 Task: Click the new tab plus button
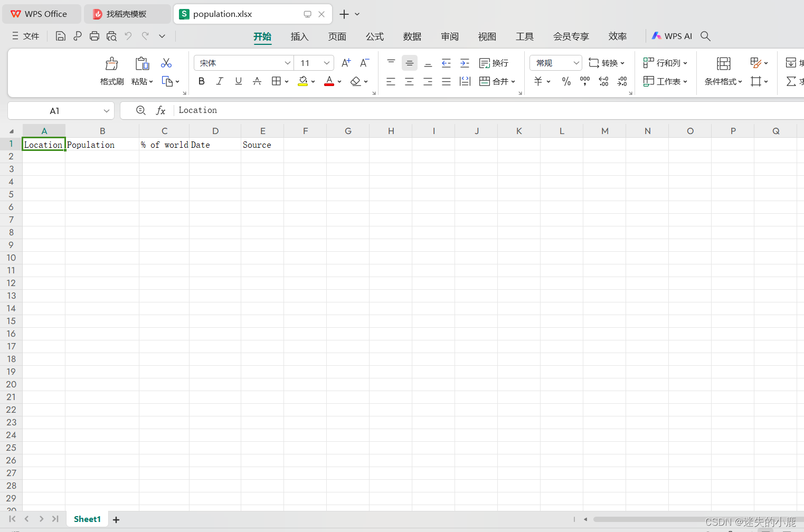(x=344, y=14)
